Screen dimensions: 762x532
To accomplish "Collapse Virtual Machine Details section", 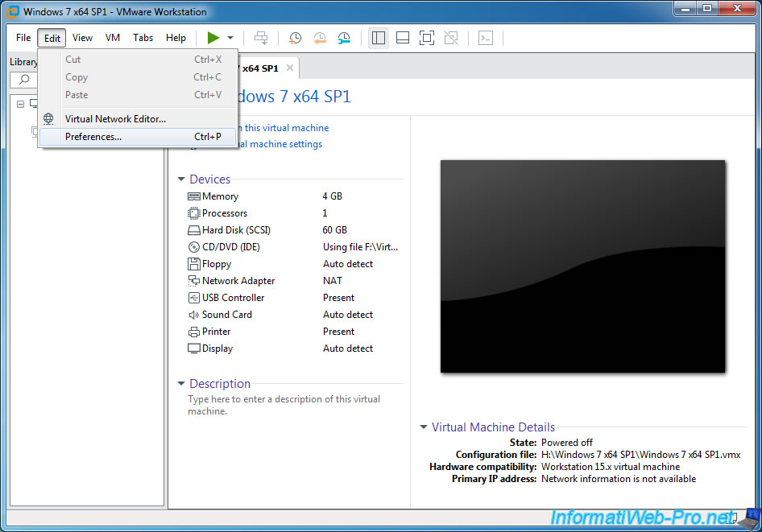I will click(x=423, y=427).
